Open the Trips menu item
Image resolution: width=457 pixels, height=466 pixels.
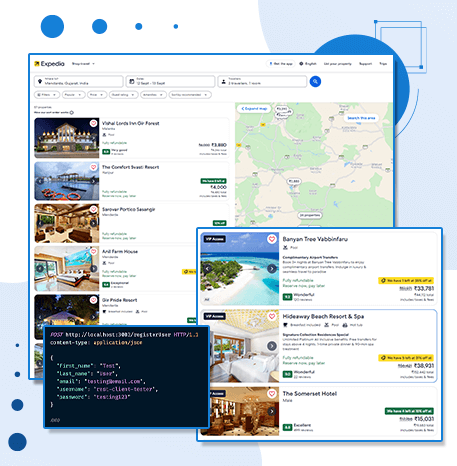pos(383,64)
